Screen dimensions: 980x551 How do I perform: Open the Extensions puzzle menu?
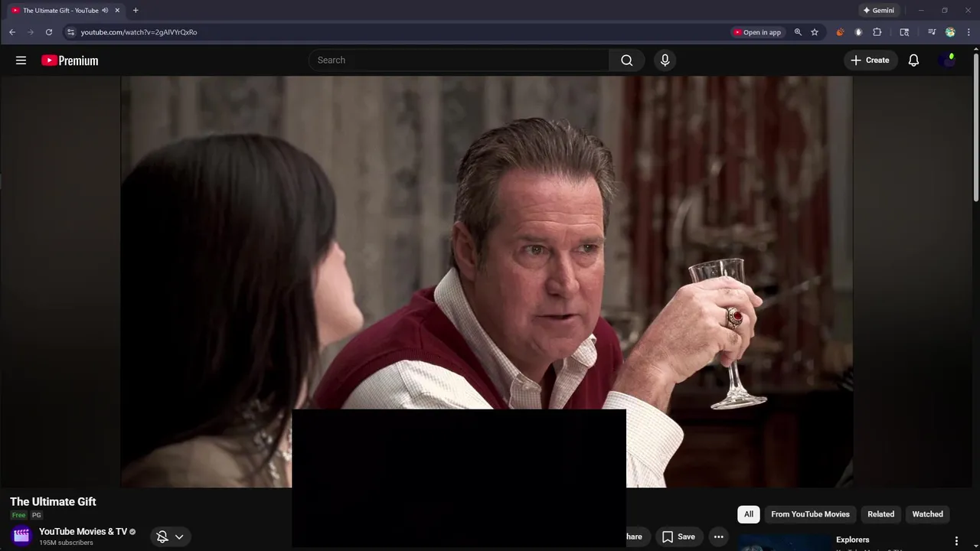coord(877,32)
